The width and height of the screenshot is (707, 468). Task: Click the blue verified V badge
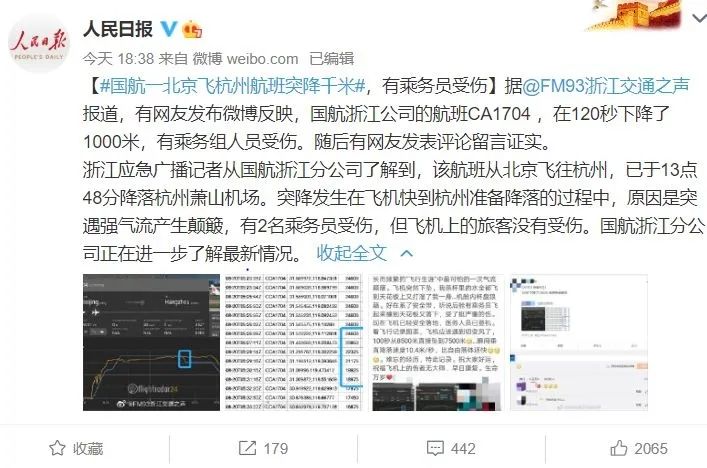[x=169, y=29]
